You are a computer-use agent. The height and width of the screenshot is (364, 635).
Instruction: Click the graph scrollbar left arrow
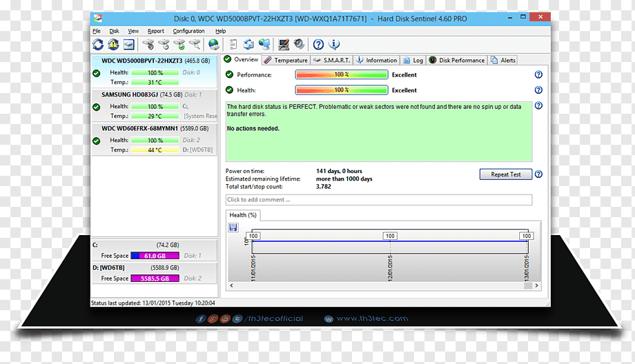(x=232, y=285)
